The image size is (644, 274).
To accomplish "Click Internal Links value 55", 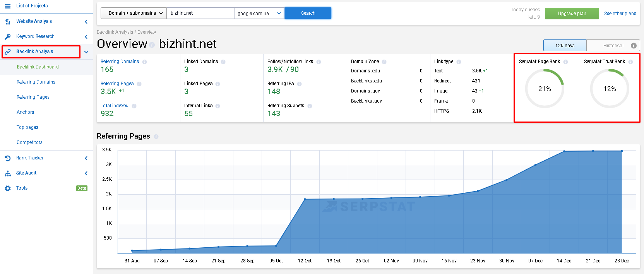I will (x=188, y=114).
